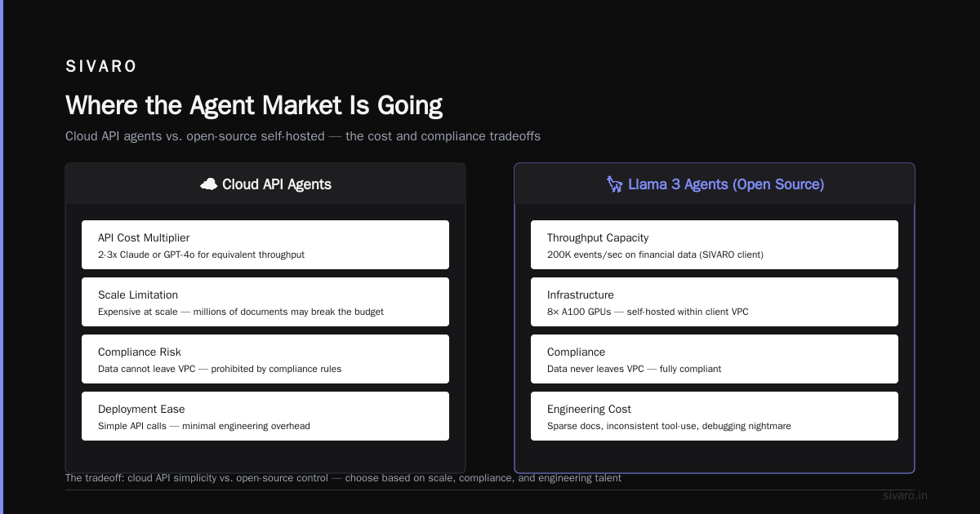This screenshot has width=980, height=514.
Task: Click the Compliance card title in Llama column
Action: click(x=577, y=352)
